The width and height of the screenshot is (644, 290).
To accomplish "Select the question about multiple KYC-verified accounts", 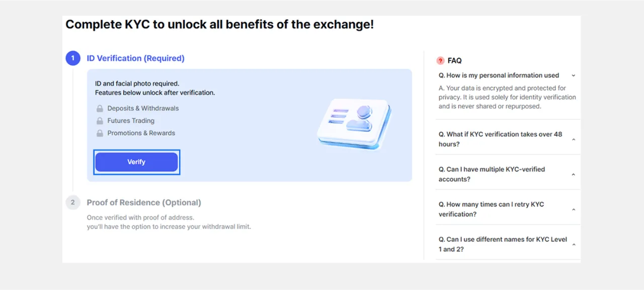I will pos(492,174).
